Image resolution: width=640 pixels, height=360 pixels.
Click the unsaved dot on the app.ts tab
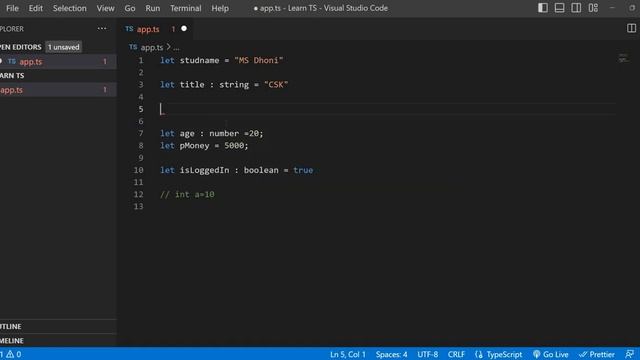[x=184, y=29]
